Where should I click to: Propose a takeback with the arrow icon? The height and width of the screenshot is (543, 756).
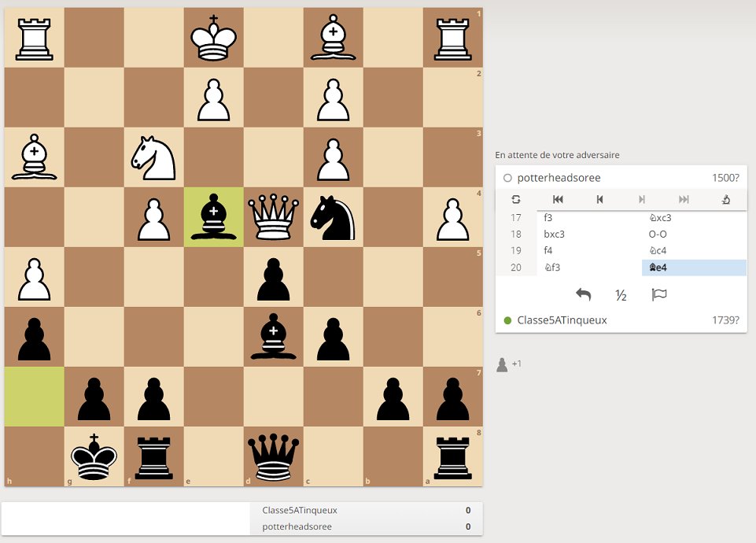[x=582, y=294]
